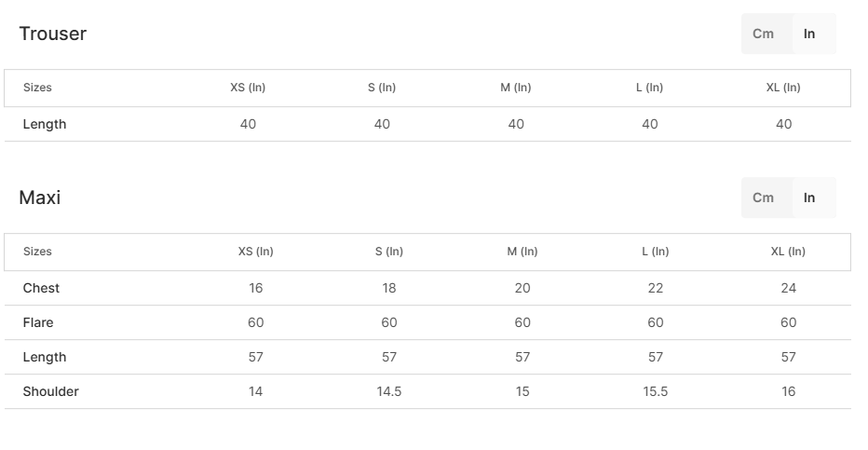Click the 15.5 shoulder value
868x450 pixels.
click(656, 392)
